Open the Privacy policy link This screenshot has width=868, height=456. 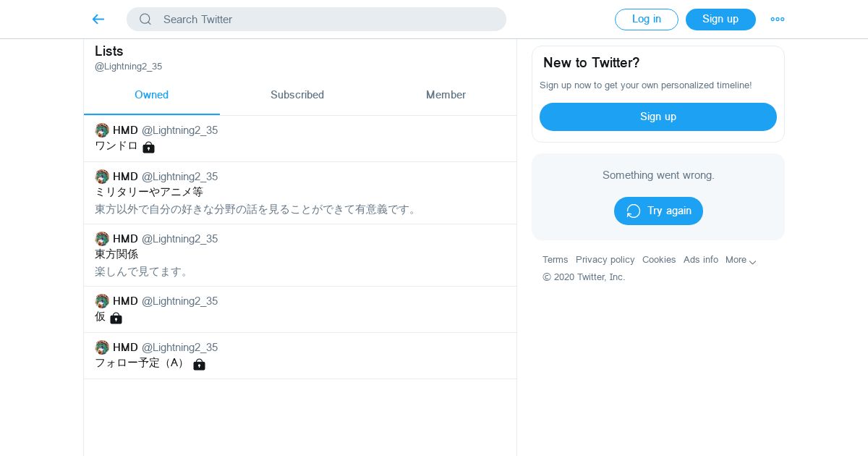pyautogui.click(x=605, y=260)
